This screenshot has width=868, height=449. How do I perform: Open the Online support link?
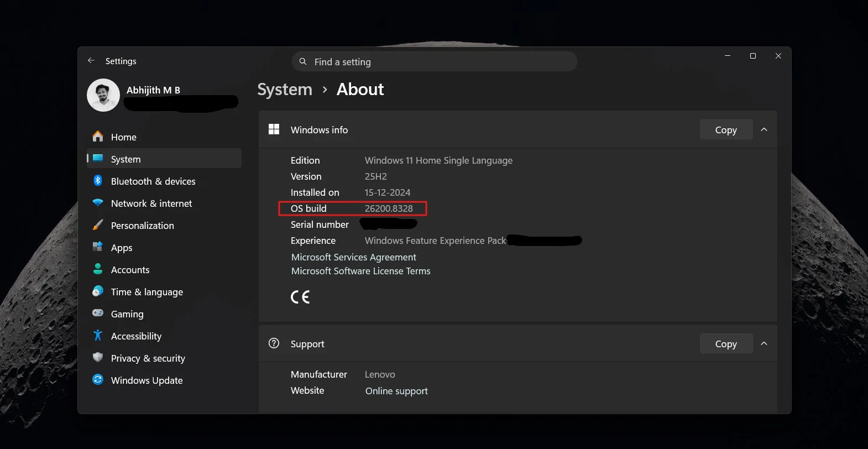(396, 391)
